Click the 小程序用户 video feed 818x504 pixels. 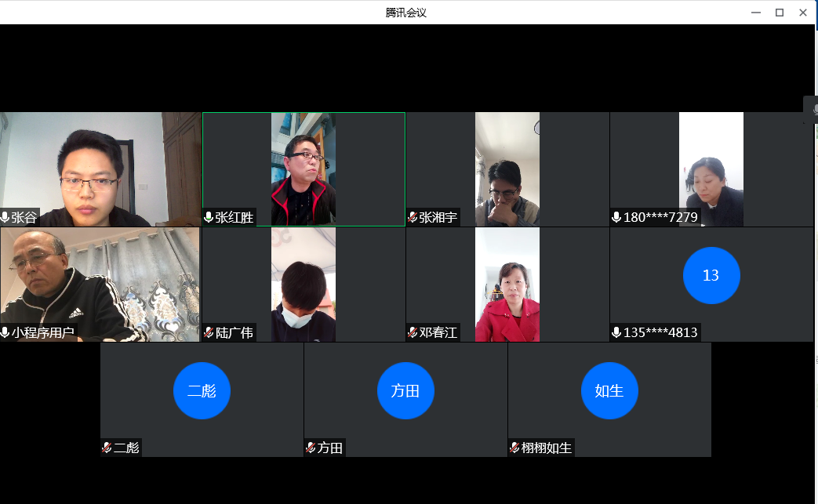tap(100, 285)
